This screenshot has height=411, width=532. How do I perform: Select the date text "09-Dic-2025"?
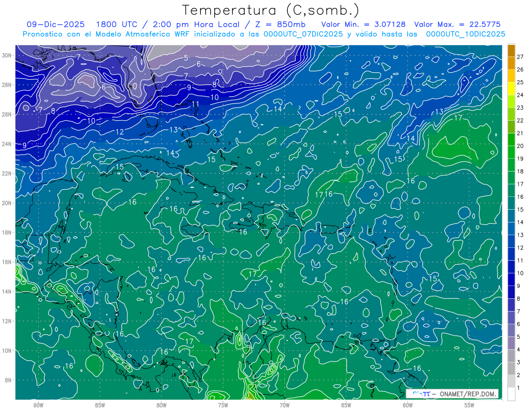point(56,24)
